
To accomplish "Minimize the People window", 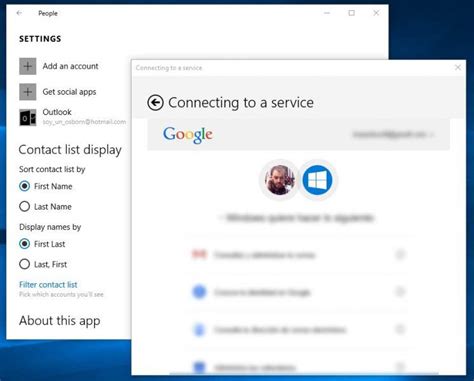I will (x=327, y=13).
